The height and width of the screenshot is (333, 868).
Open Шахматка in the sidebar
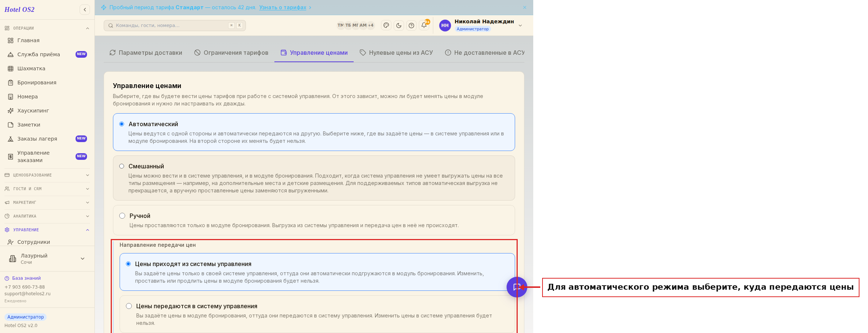click(47, 68)
